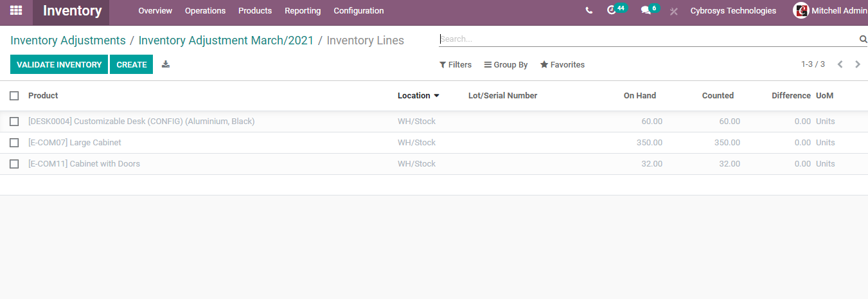Select [E-COM07] Large Cabinet product cell
Image resolution: width=868 pixels, height=299 pixels.
click(75, 143)
